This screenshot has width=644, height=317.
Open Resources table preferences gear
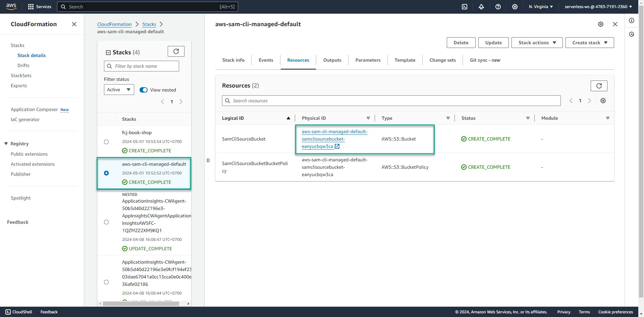(x=603, y=101)
